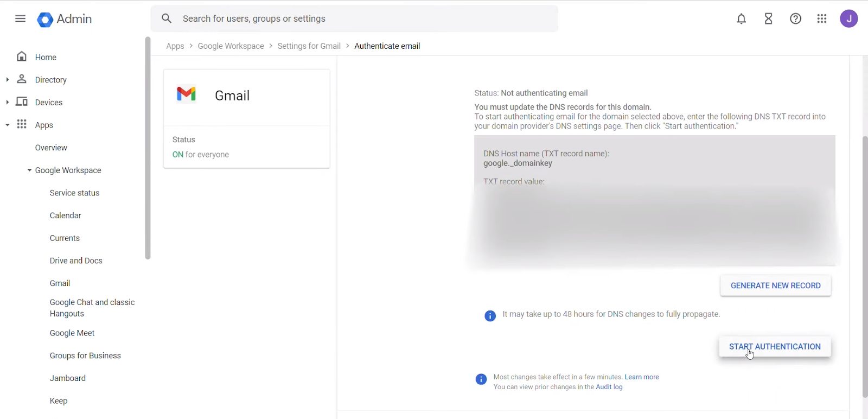This screenshot has width=868, height=419.
Task: Open Directory in the sidebar
Action: coord(51,80)
